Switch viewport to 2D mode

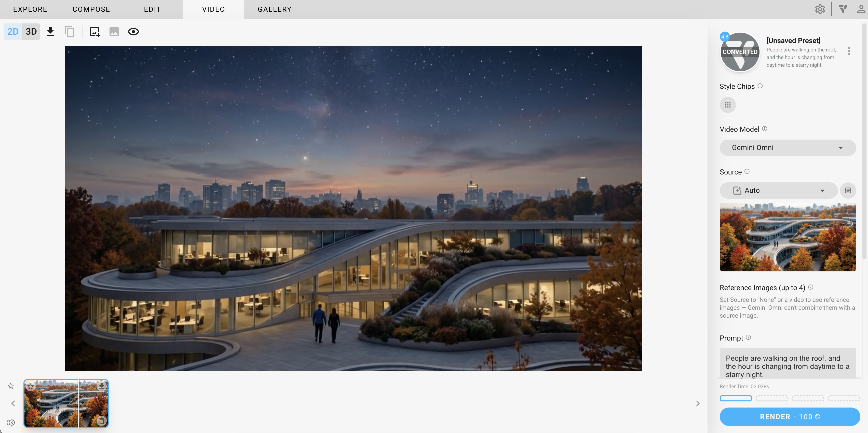13,32
